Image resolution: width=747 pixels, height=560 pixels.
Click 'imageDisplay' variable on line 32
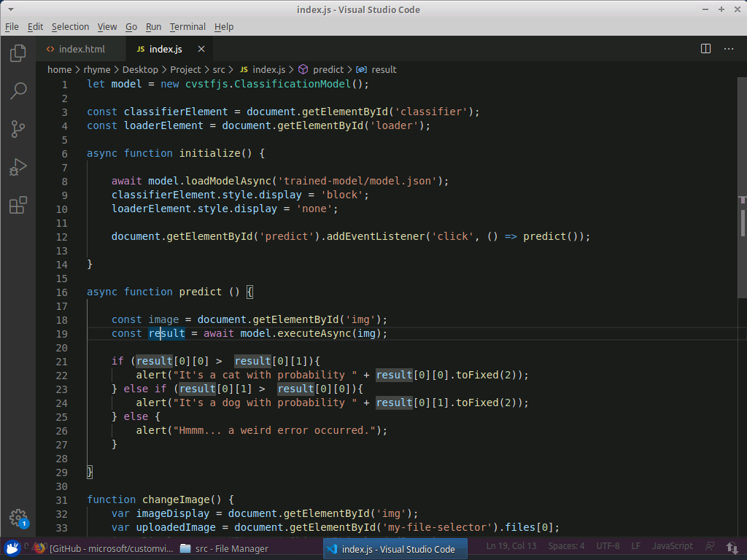[x=172, y=513]
